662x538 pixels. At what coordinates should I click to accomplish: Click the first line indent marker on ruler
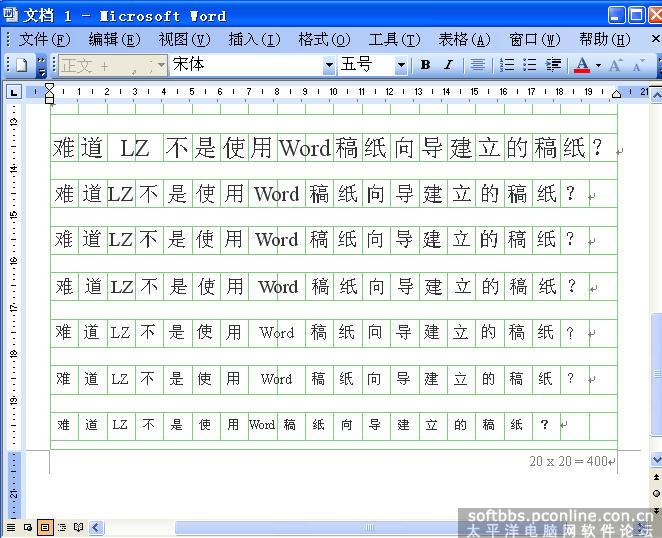[49, 87]
